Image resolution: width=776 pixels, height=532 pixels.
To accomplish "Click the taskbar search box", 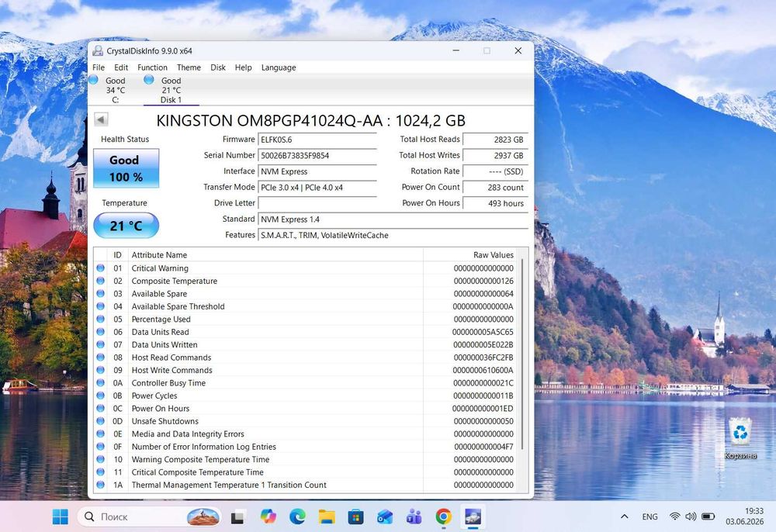I will pos(149,517).
